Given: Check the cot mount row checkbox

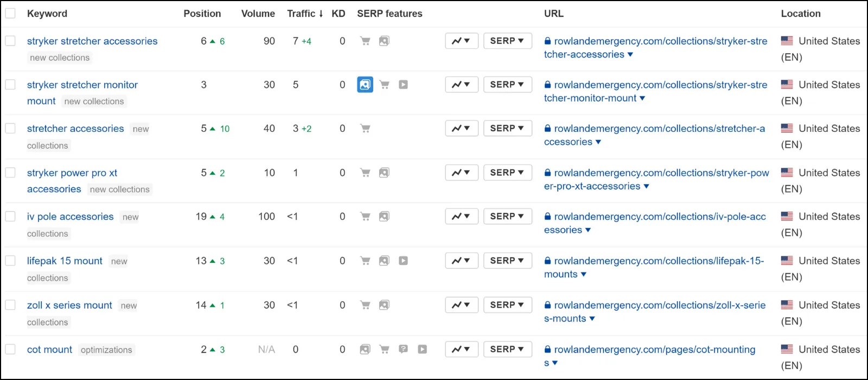Looking at the screenshot, I should (10, 350).
